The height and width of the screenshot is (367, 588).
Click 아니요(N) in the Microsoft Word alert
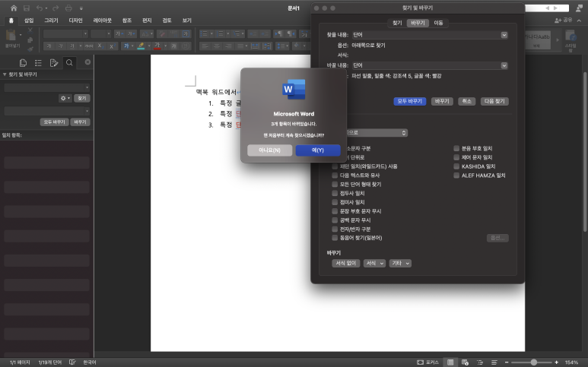(269, 150)
